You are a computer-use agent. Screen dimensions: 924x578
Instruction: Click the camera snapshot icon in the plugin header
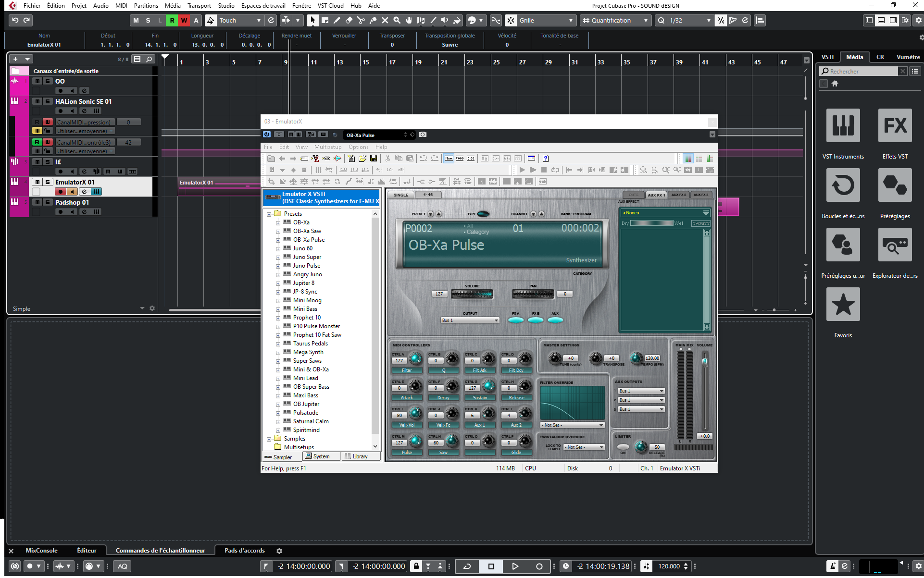423,135
